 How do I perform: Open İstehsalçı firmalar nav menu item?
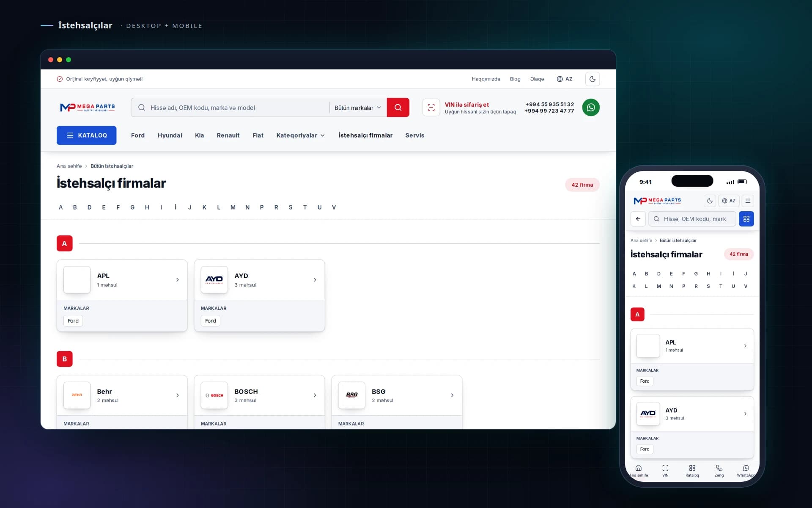pos(365,135)
